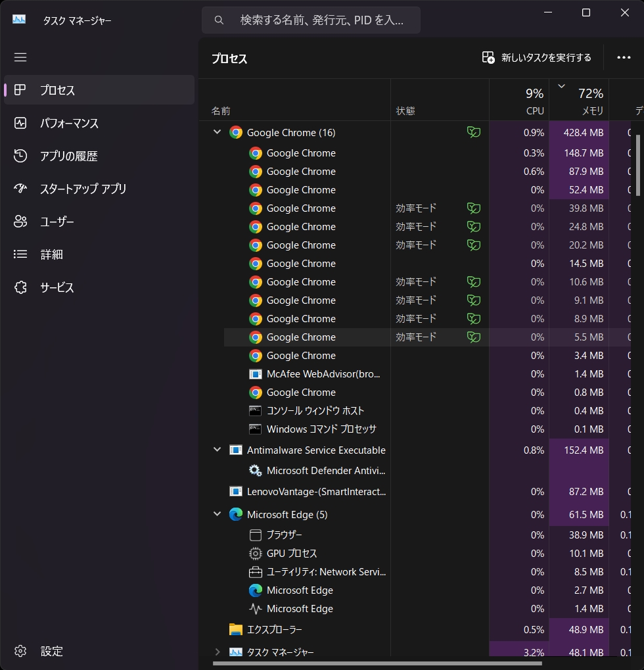The width and height of the screenshot is (644, 670).
Task: Click the vertical scrollbar of process list
Action: (638, 164)
